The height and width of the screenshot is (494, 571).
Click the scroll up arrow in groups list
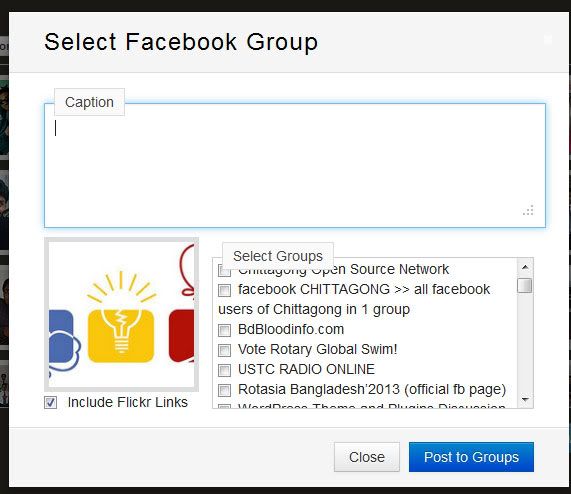point(525,267)
